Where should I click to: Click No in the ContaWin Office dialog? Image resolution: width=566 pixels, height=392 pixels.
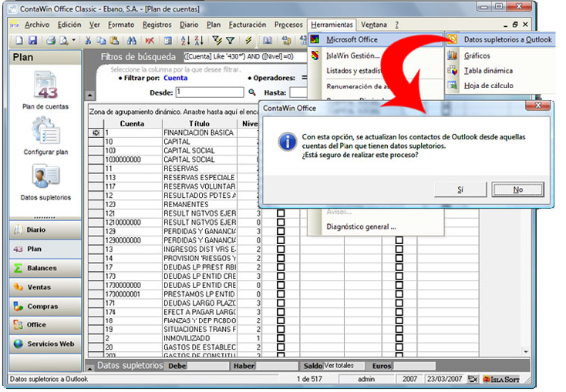click(x=518, y=189)
